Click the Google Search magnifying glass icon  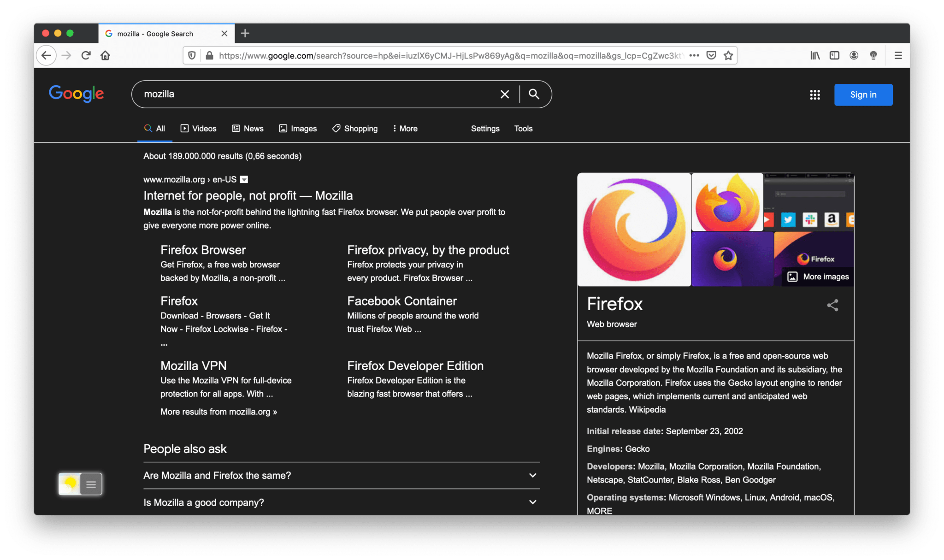(534, 93)
